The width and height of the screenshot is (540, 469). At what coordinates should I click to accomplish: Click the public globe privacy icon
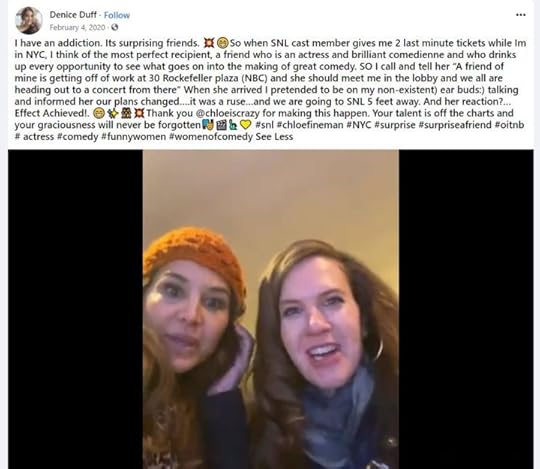click(115, 27)
